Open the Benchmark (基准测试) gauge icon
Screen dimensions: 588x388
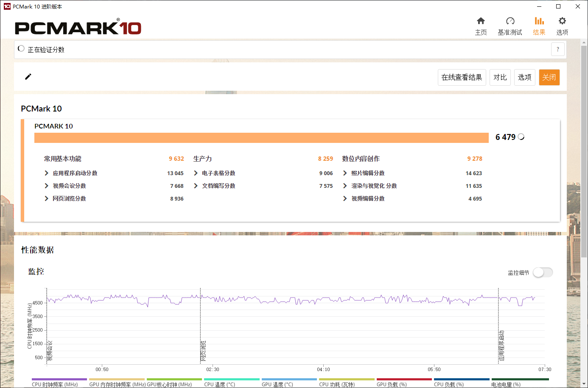[x=510, y=21]
